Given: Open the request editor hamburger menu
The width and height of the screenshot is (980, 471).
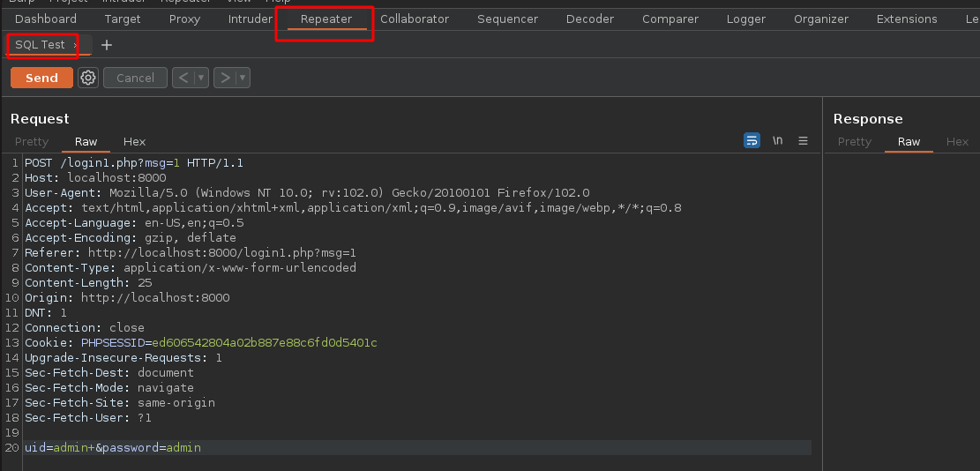Looking at the screenshot, I should 803,140.
